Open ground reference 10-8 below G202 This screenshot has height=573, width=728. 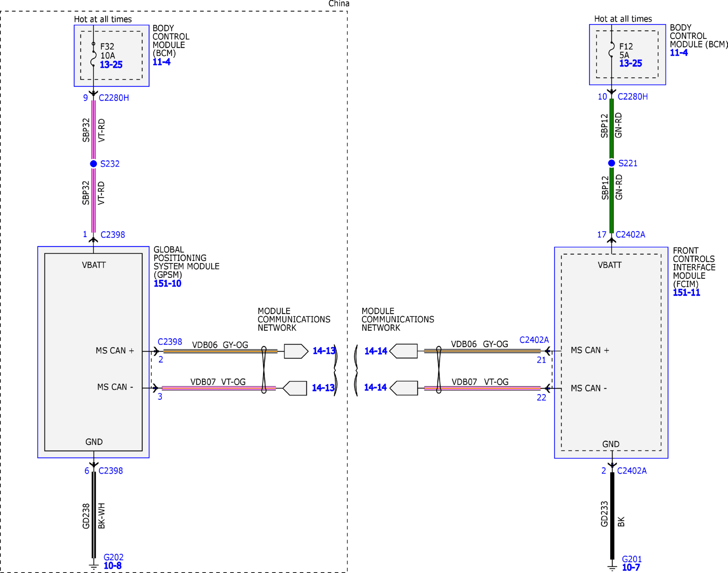pyautogui.click(x=112, y=566)
